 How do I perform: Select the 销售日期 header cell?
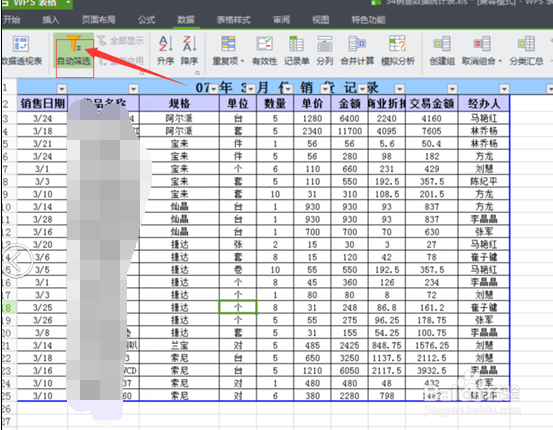click(42, 103)
